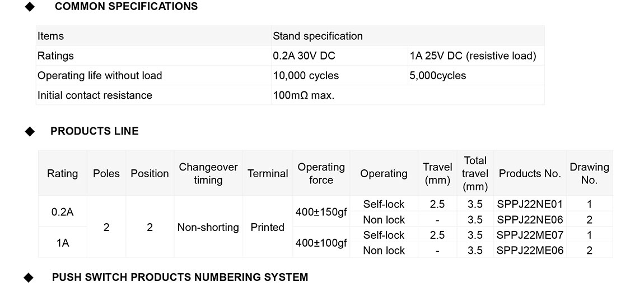
Task: Click the 100mΩ max. contact resistance value
Action: click(x=304, y=95)
